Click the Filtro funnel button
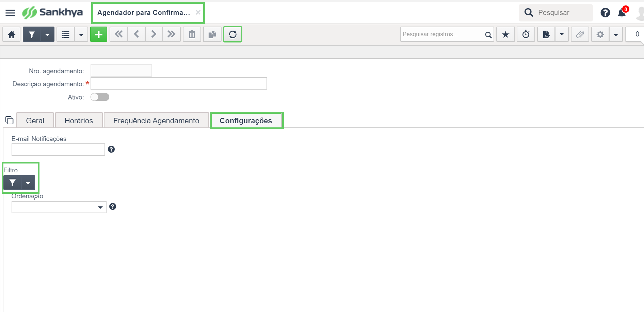Image resolution: width=644 pixels, height=312 pixels. click(13, 183)
